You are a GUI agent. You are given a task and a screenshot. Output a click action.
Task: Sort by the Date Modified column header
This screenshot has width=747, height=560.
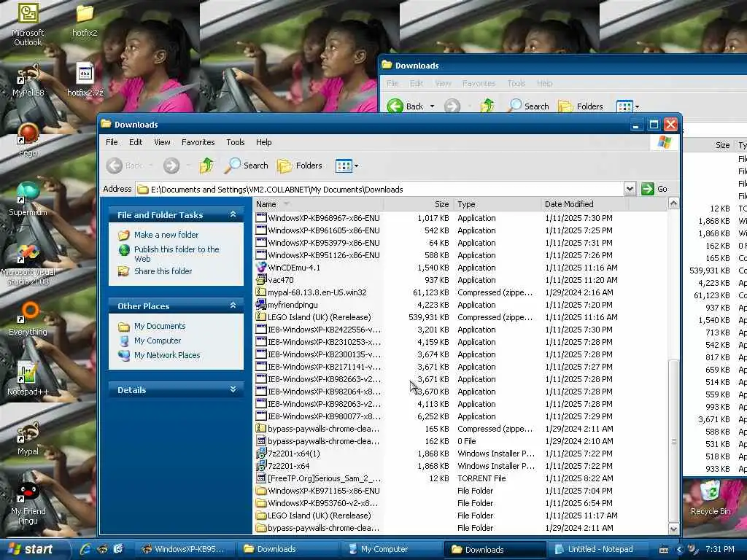[584, 204]
